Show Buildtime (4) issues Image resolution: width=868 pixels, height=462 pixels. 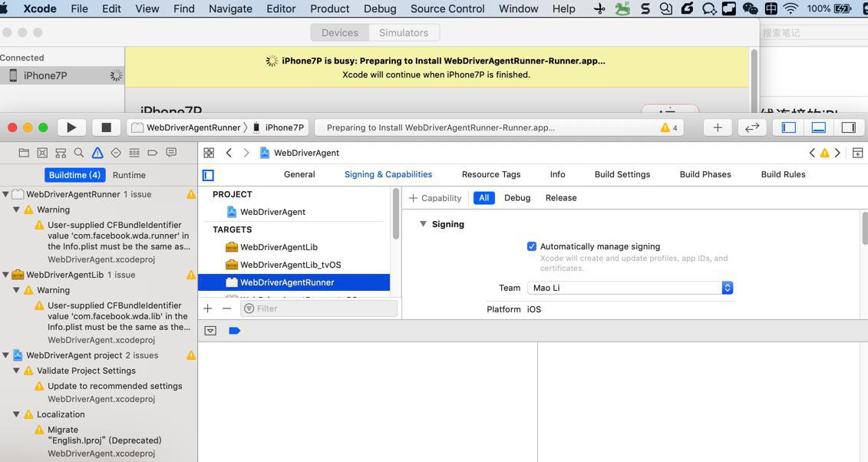click(74, 175)
